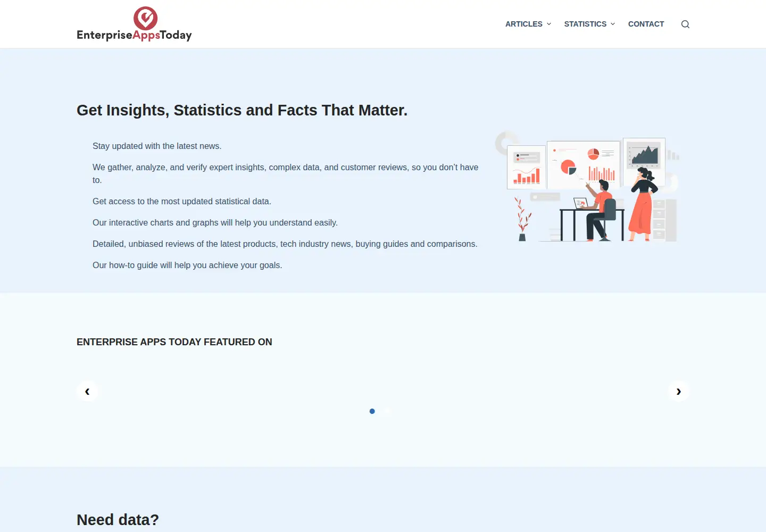This screenshot has width=766, height=532.
Task: Expand the Statistics dropdown chevron
Action: pyautogui.click(x=613, y=24)
